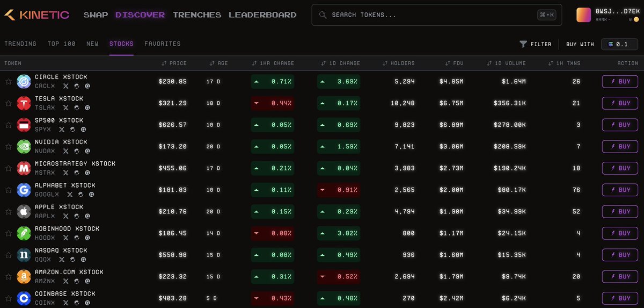This screenshot has height=308, width=644.
Task: Buy Circle xStock
Action: 620,82
